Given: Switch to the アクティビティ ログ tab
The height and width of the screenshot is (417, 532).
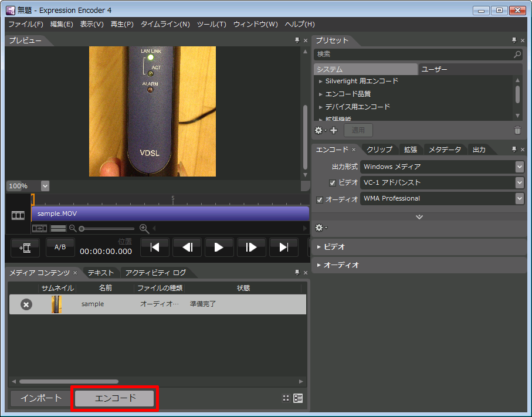Looking at the screenshot, I should (156, 273).
